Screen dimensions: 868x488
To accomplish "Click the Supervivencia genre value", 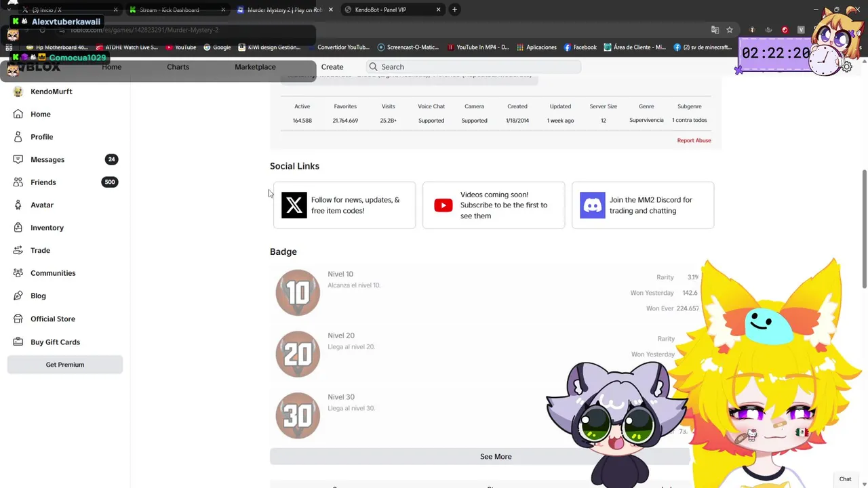I will click(646, 121).
